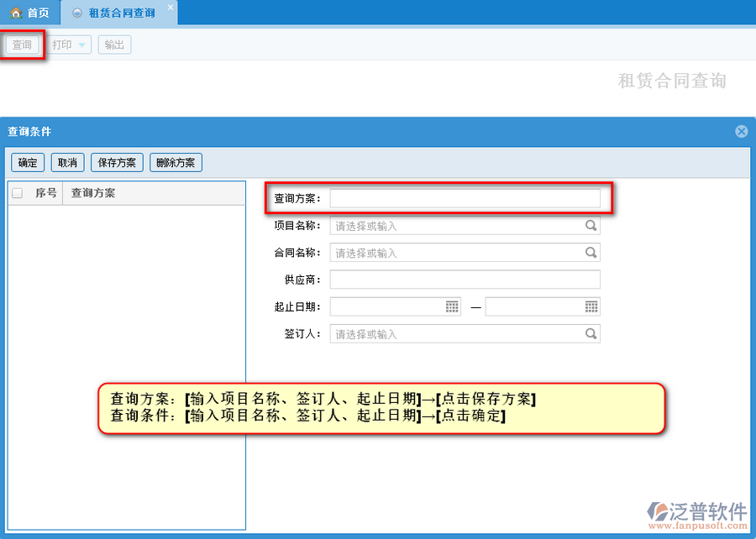Viewport: 756px width, 539px height.
Task: Click 删除方案 to delete scheme
Action: (x=176, y=163)
